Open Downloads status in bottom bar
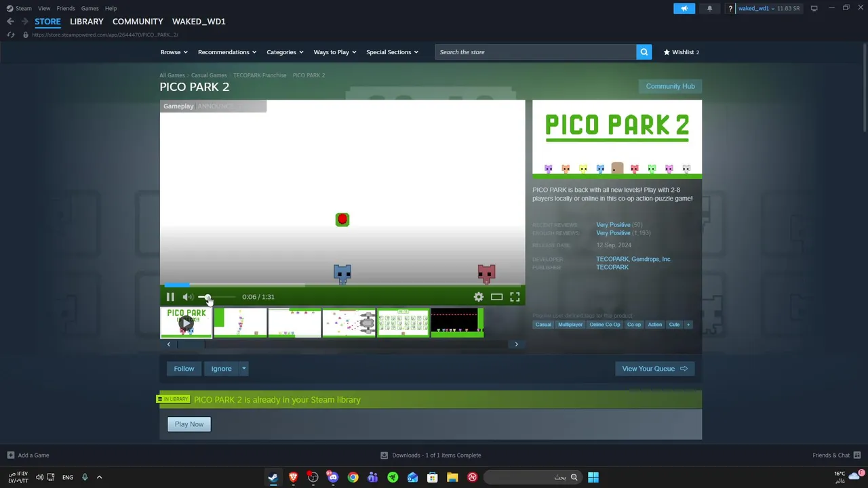The height and width of the screenshot is (488, 868). point(431,455)
